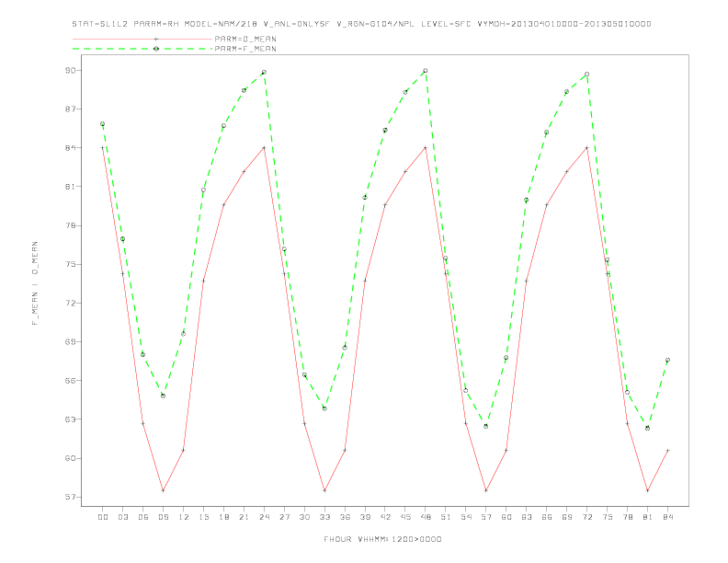Click the red O_MEAN minimum marker at hour 09
Viewport: 728px width, 563px height.
pos(163,490)
